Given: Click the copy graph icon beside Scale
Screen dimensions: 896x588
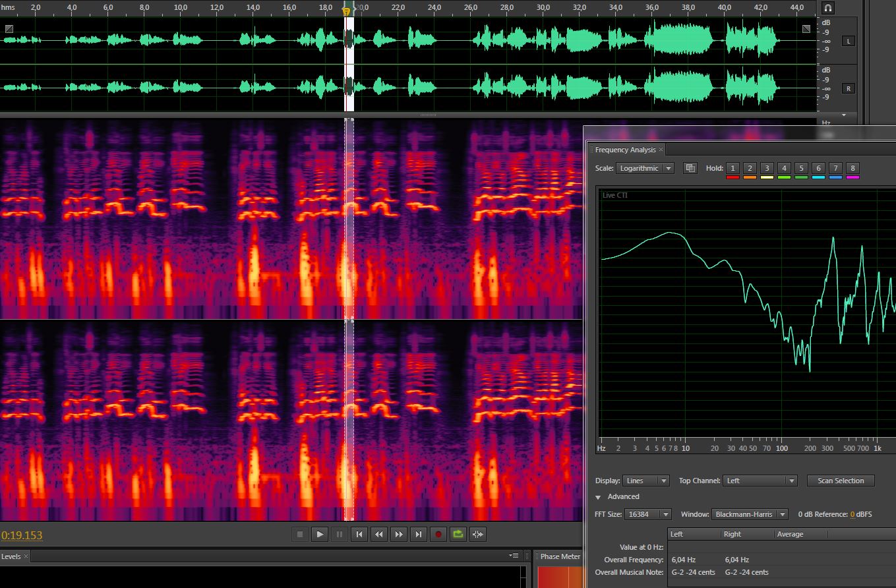Looking at the screenshot, I should tap(690, 168).
